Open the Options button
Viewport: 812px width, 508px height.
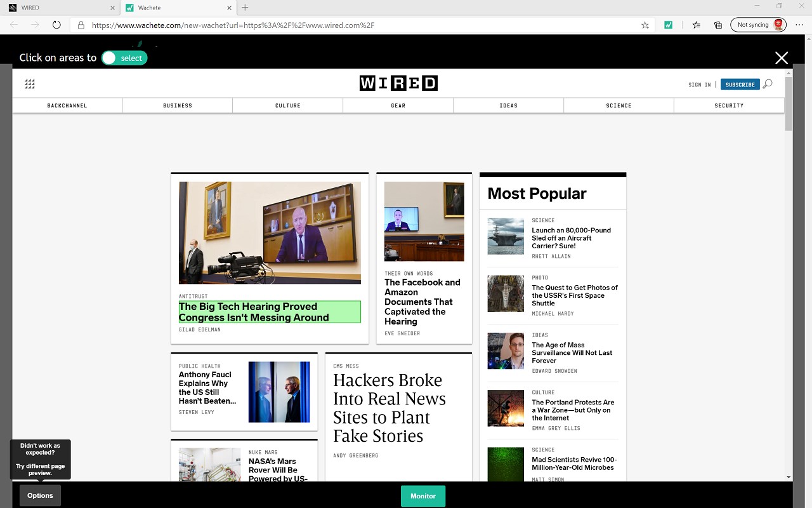(40, 495)
